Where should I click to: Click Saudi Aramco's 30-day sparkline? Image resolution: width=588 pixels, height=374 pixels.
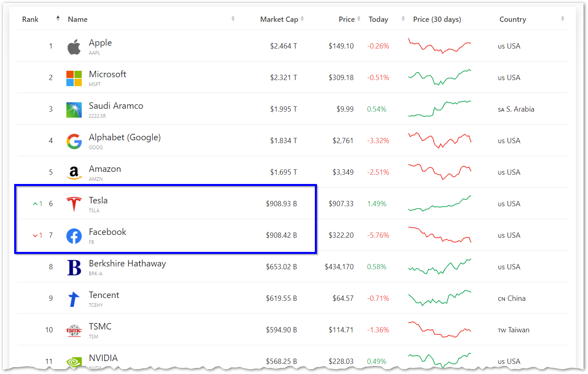(440, 109)
